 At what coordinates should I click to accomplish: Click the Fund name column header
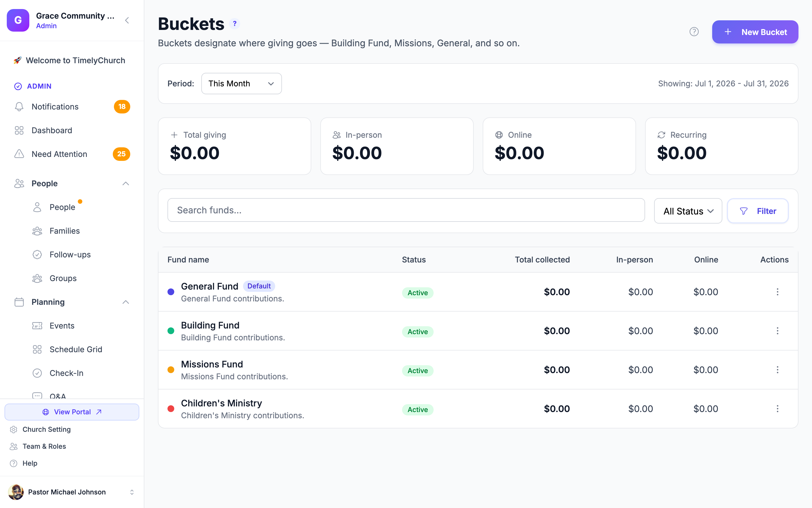point(188,260)
